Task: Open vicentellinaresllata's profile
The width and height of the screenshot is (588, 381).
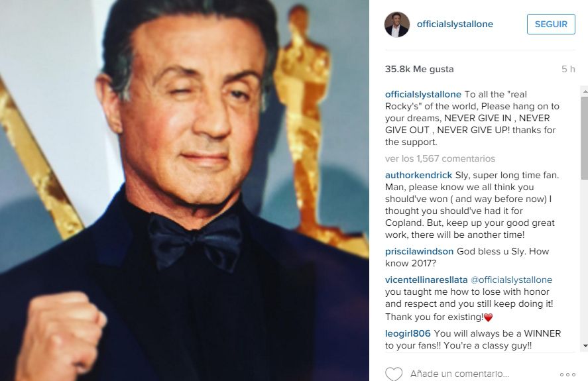Action: (x=426, y=280)
